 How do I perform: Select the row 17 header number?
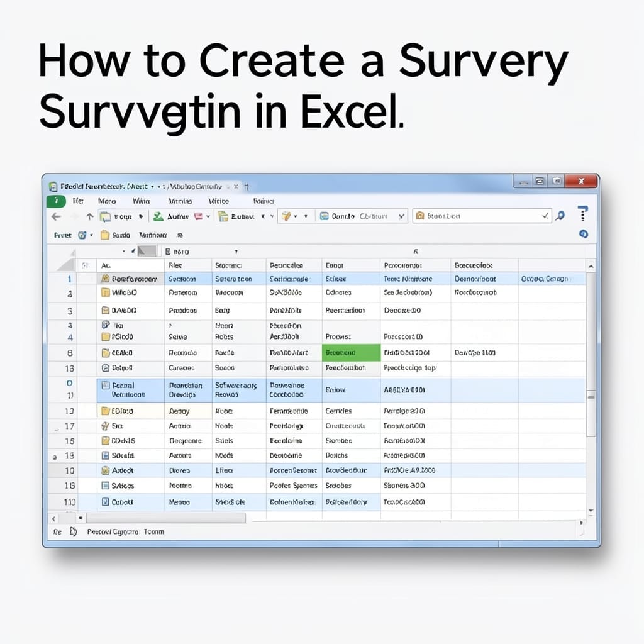pos(69,426)
